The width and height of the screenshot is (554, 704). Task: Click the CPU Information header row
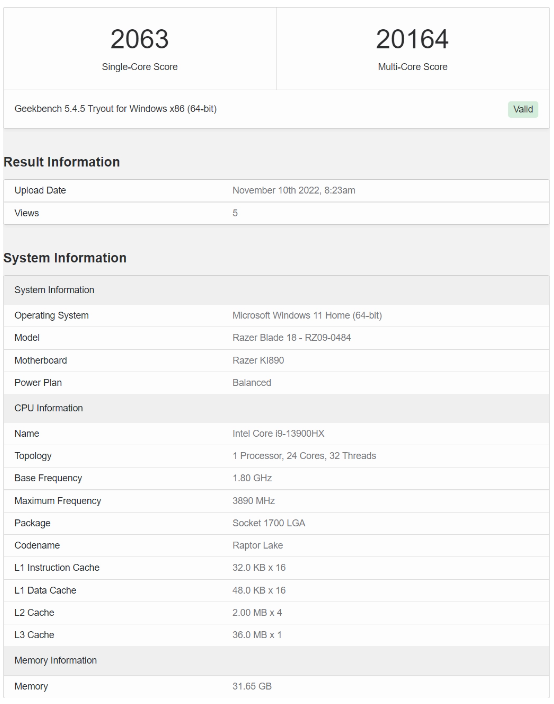(277, 408)
